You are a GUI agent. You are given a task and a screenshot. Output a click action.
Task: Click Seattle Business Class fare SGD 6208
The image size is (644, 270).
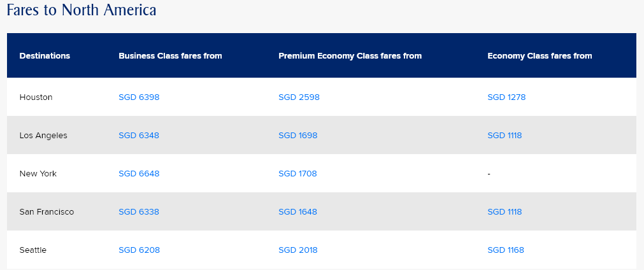pyautogui.click(x=139, y=250)
